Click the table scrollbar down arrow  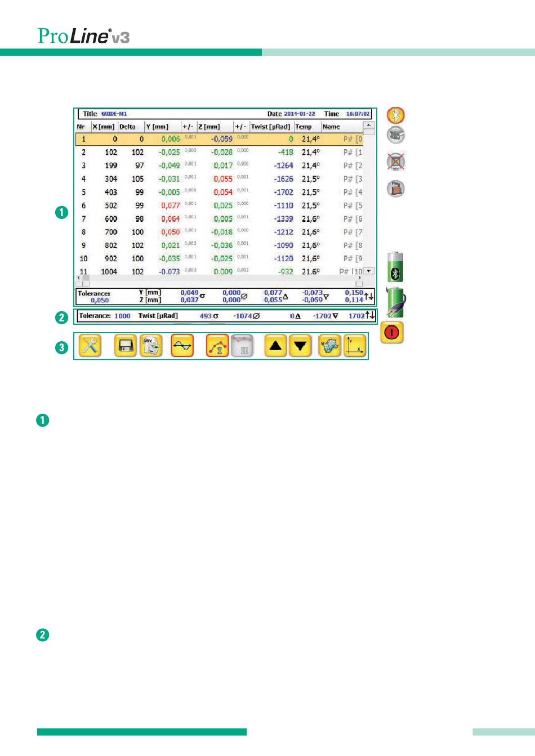[x=369, y=271]
